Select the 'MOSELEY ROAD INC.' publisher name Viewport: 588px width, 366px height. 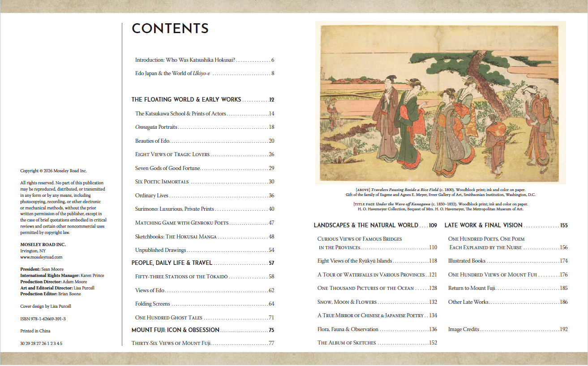43,245
